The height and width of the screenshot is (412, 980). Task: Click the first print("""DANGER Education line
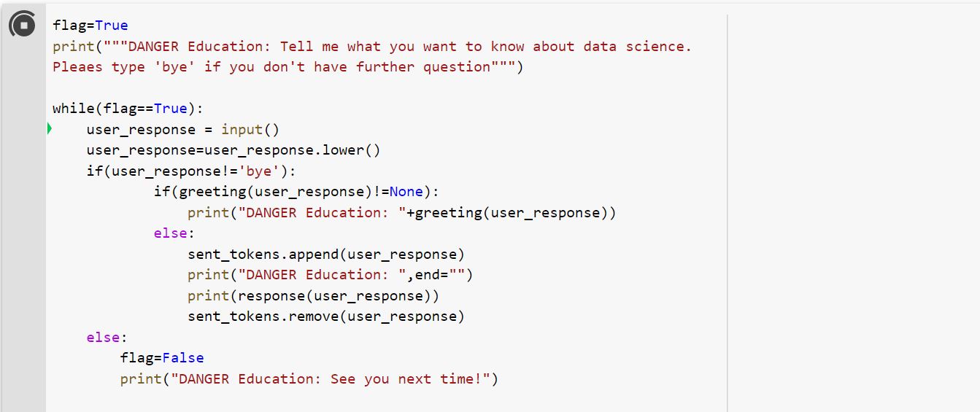click(x=372, y=47)
